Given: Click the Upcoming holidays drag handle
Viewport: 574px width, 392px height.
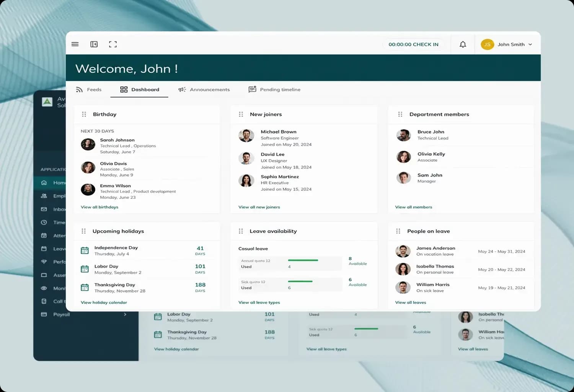Looking at the screenshot, I should coord(83,231).
